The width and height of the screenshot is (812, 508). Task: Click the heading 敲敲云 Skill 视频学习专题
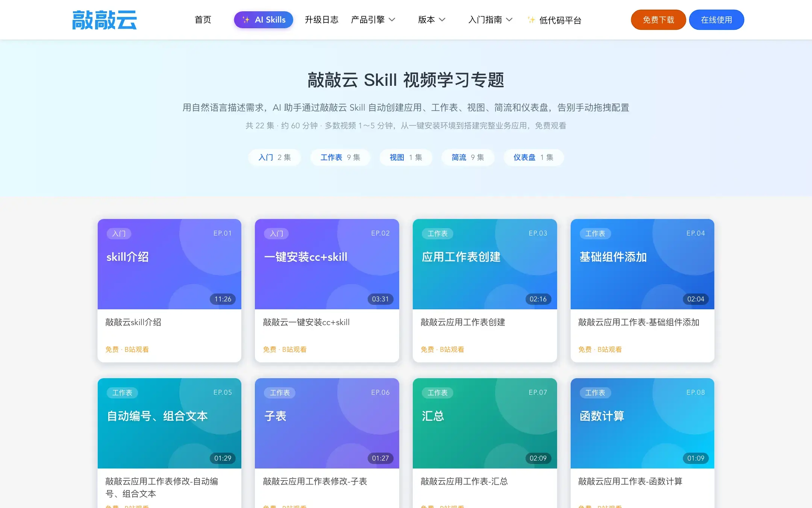(406, 80)
